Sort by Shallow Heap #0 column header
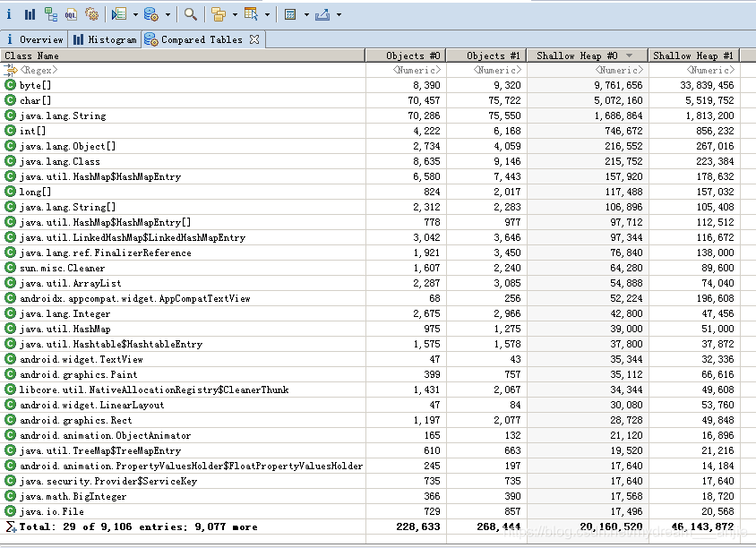Image resolution: width=756 pixels, height=548 pixels. tap(588, 56)
